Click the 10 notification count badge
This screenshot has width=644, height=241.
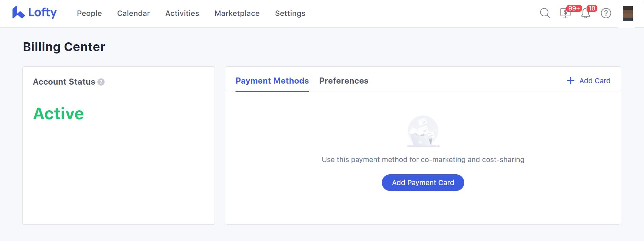[x=592, y=8]
